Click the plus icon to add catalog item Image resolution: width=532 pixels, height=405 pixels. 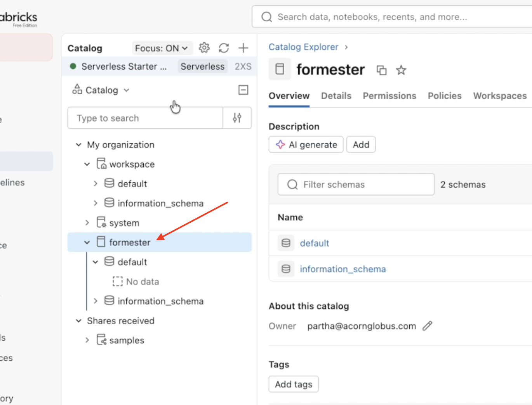[243, 48]
